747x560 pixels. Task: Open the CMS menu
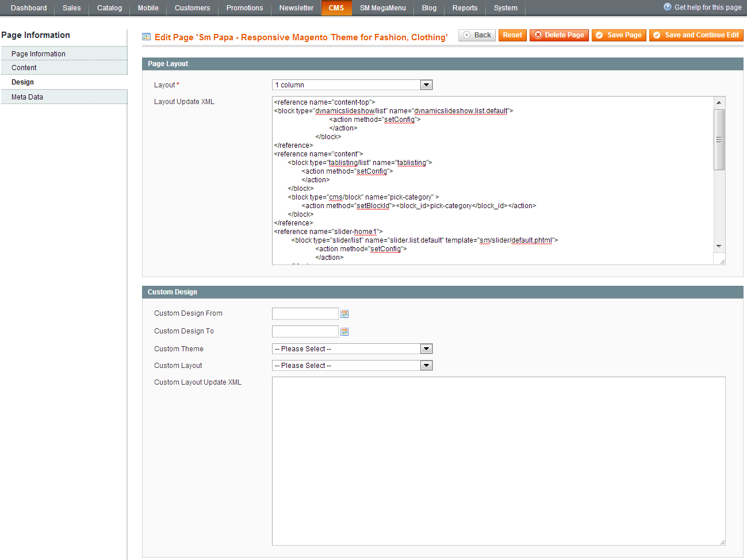click(336, 8)
